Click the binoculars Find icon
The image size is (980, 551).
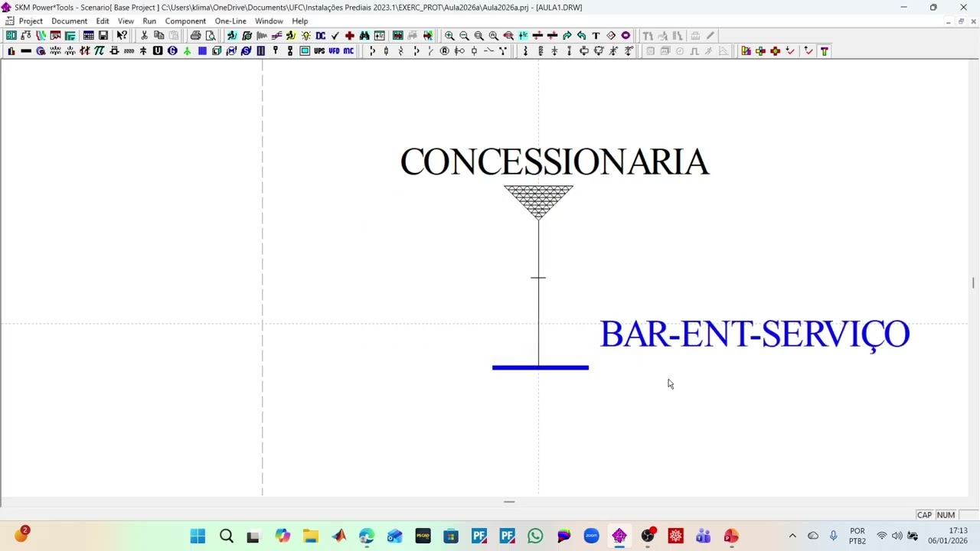tap(364, 35)
